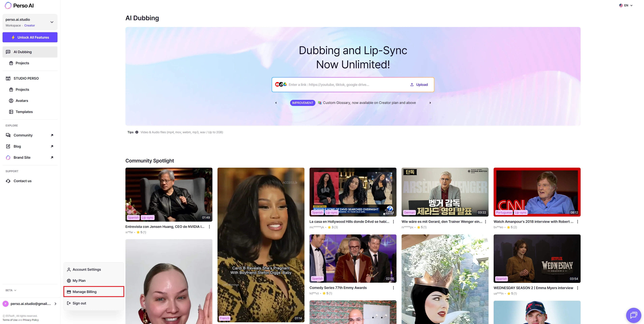This screenshot has height=324, width=644.
Task: Expand the BETA dropdown
Action: tap(11, 290)
